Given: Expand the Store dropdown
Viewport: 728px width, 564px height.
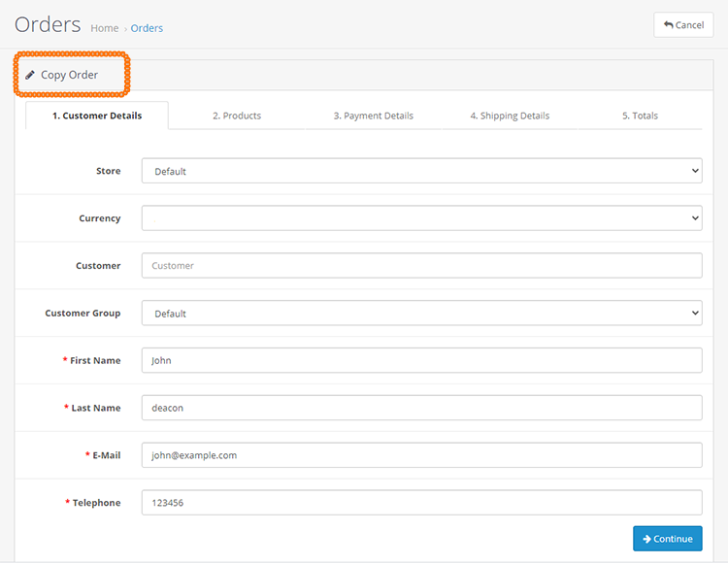Looking at the screenshot, I should pos(421,171).
